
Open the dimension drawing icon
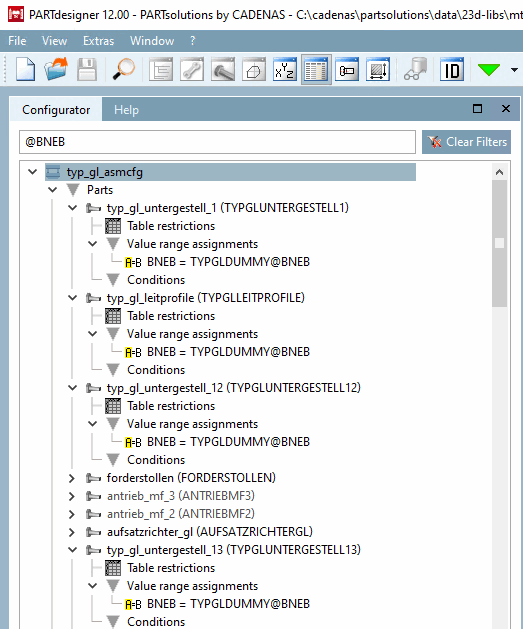click(x=378, y=70)
